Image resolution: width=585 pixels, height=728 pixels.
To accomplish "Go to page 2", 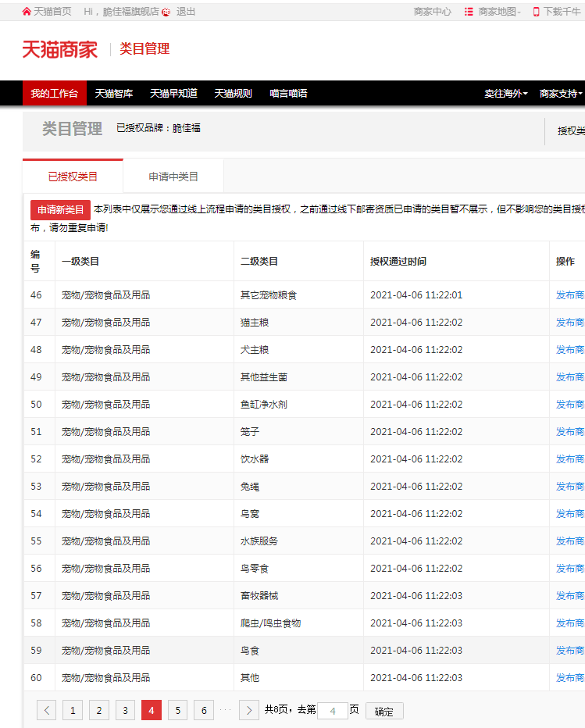I will coord(99,710).
